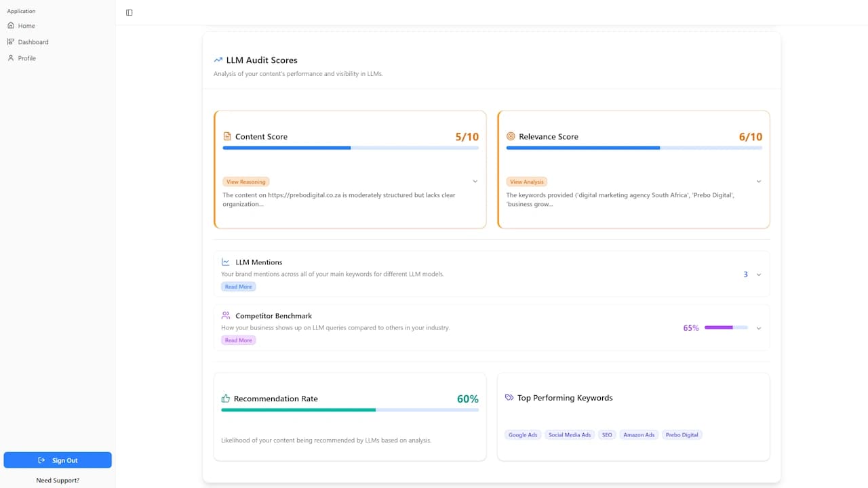This screenshot has height=488, width=868.
Task: Expand the Relevance Score analysis details
Action: [758, 181]
